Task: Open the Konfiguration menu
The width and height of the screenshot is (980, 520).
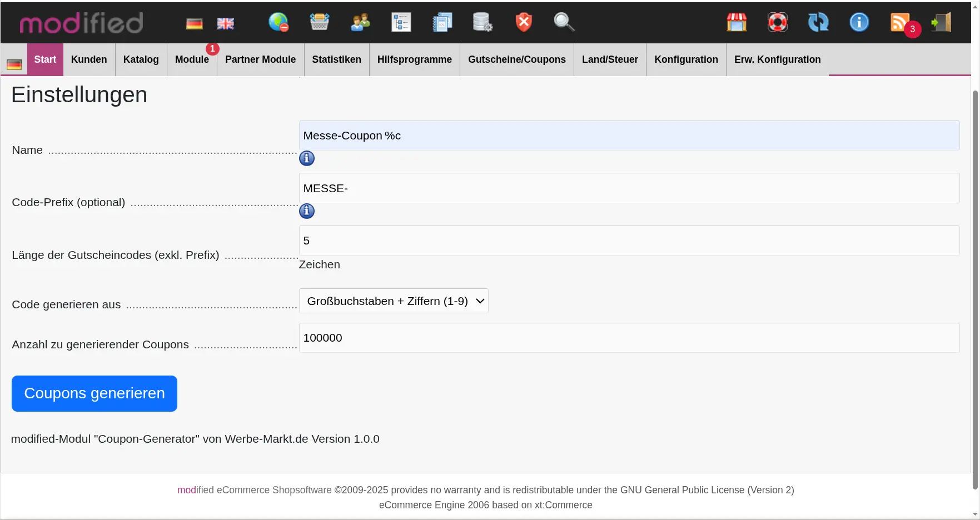Action: [686, 59]
